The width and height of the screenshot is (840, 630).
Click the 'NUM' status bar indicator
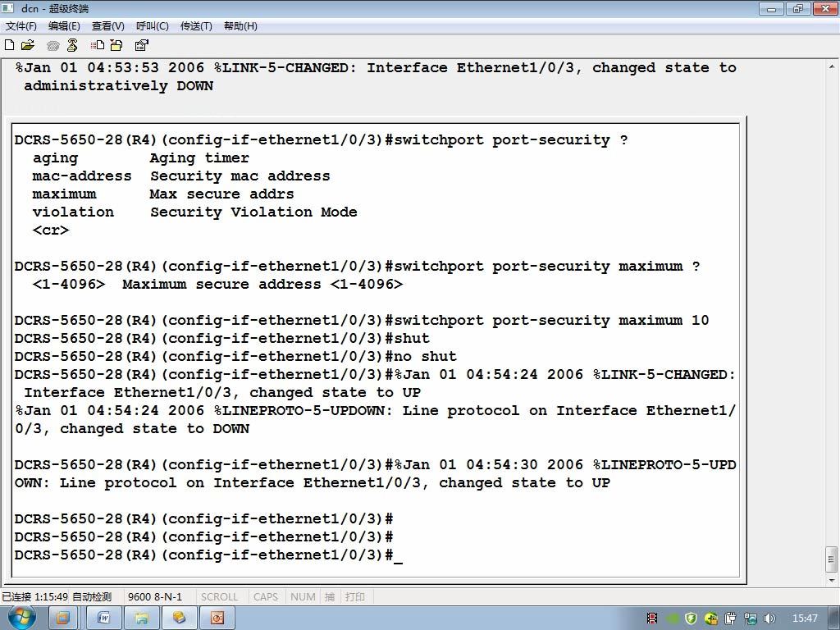[x=303, y=597]
